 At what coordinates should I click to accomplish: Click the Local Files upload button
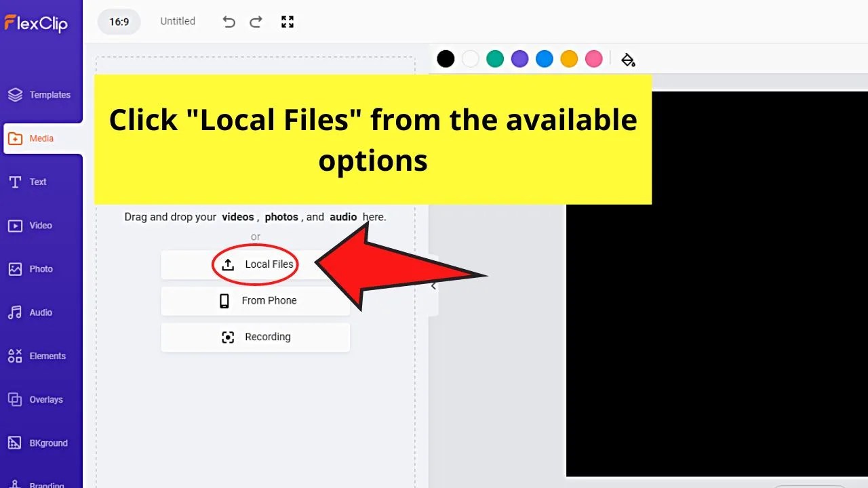(256, 264)
